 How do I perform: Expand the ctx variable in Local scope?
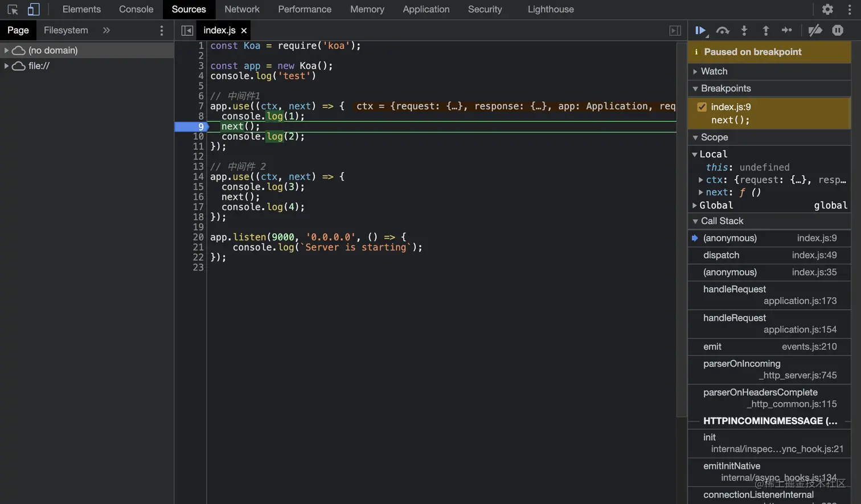point(700,179)
